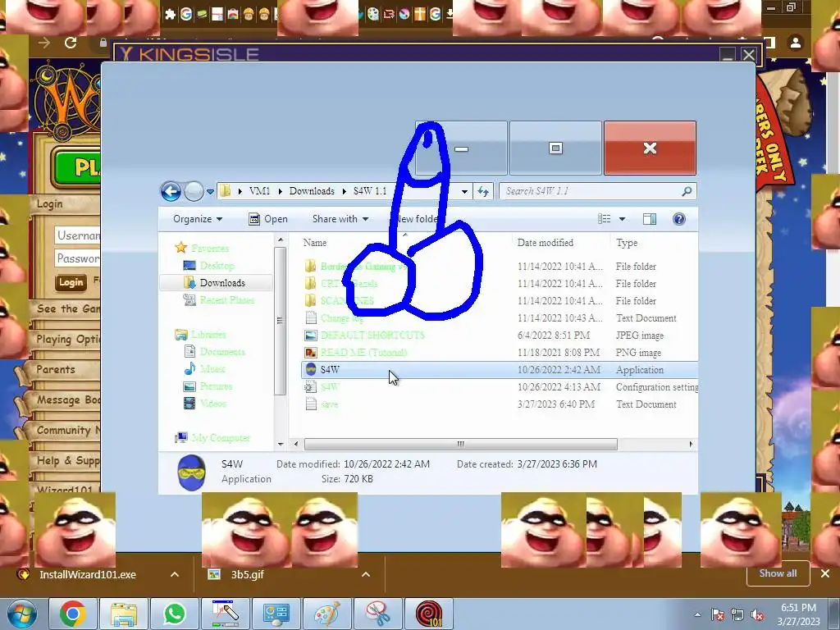
Task: Open the Chrome profile avatar icon
Action: [796, 43]
